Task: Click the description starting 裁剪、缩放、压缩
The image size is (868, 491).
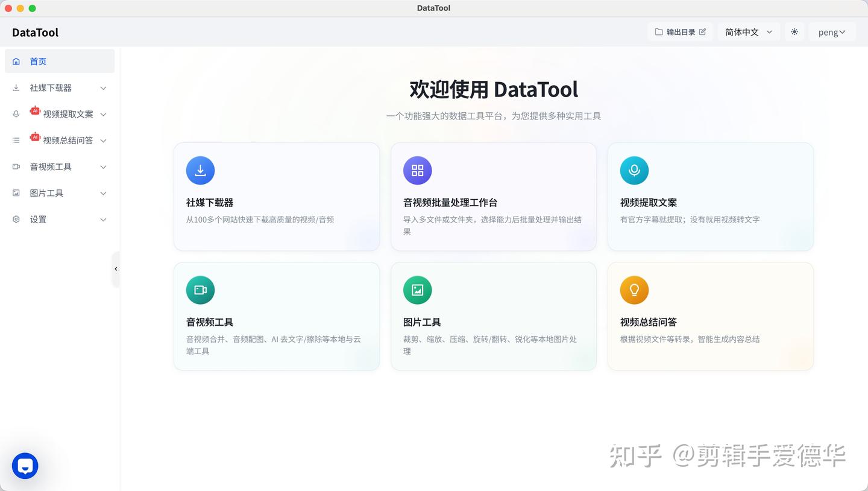Action: (490, 345)
